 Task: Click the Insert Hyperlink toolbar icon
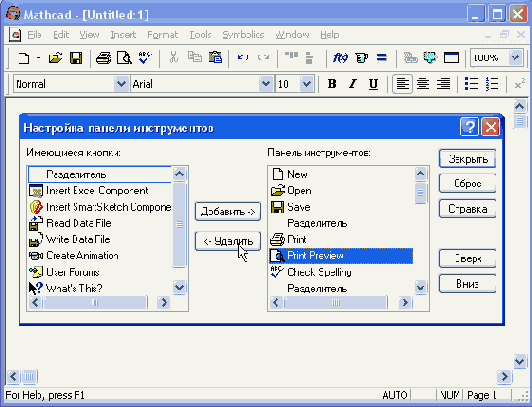point(410,58)
